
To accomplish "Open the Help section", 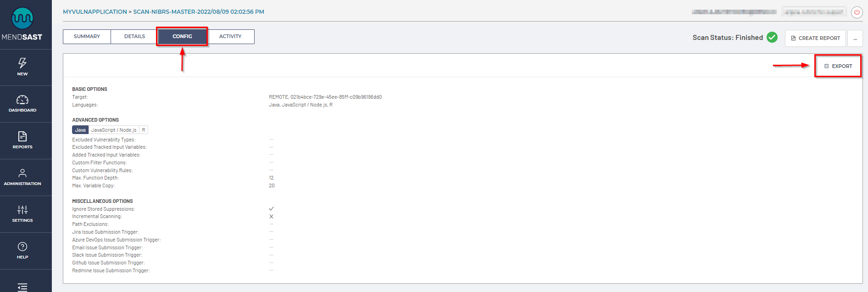I will 22,250.
